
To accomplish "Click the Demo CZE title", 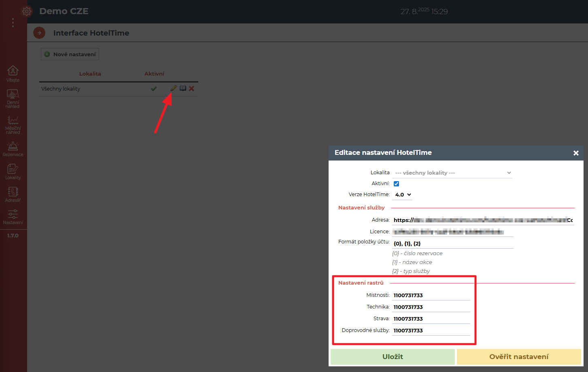I will [x=64, y=11].
